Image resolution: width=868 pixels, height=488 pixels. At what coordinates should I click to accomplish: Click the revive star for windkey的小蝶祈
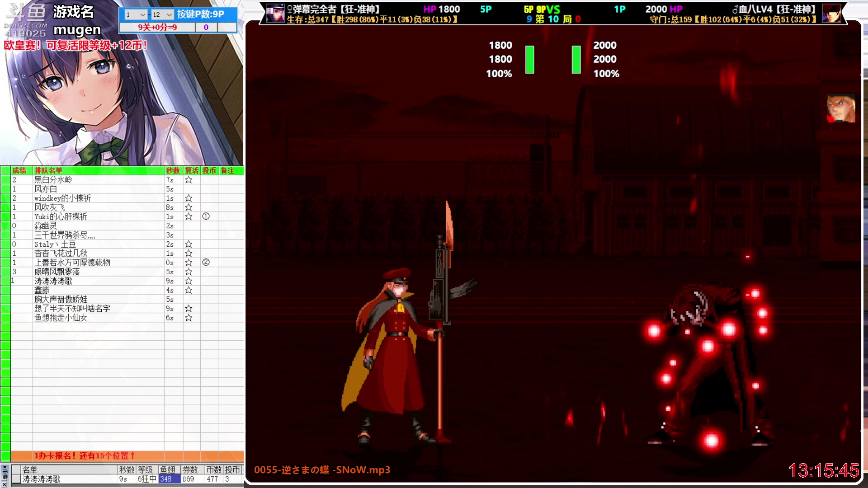[189, 198]
